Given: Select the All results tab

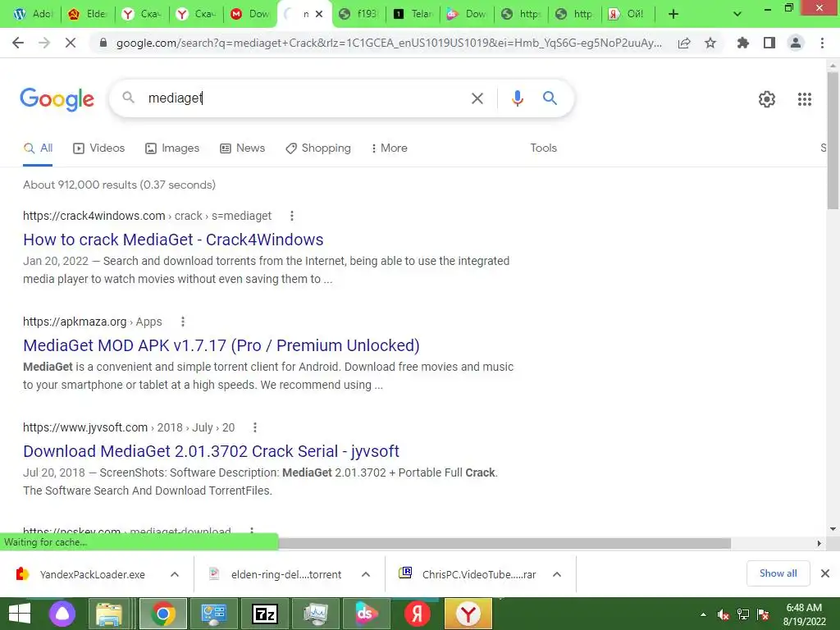Looking at the screenshot, I should coord(38,148).
